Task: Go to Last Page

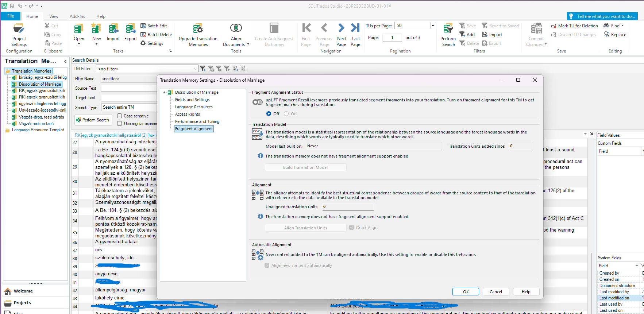Action: pyautogui.click(x=356, y=35)
